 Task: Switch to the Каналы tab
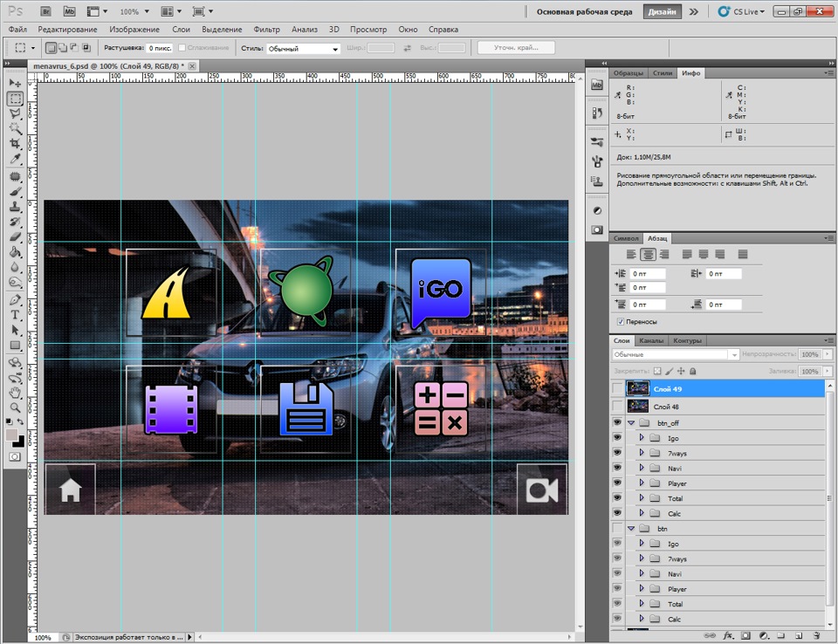coord(651,340)
